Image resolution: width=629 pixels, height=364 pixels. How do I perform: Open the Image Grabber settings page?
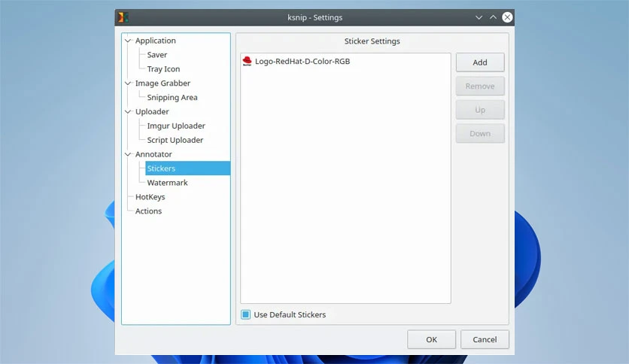pos(163,83)
